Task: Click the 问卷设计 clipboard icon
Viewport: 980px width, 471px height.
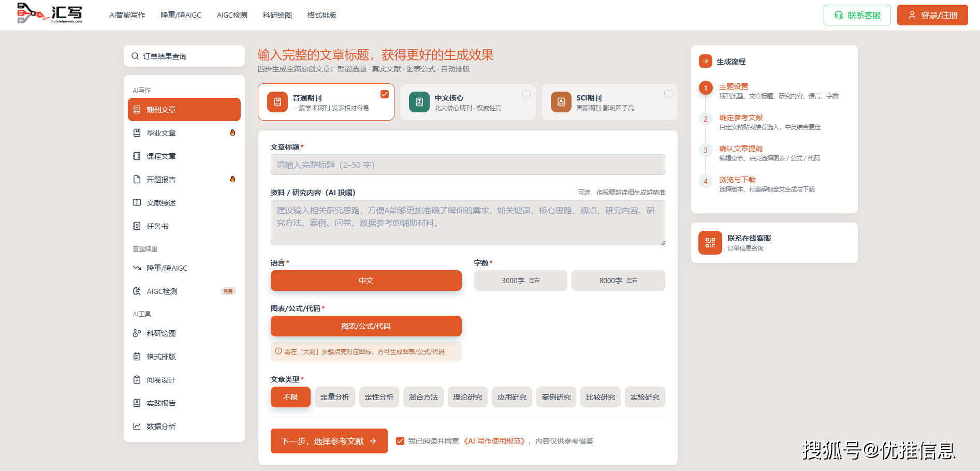Action: pyautogui.click(x=137, y=380)
